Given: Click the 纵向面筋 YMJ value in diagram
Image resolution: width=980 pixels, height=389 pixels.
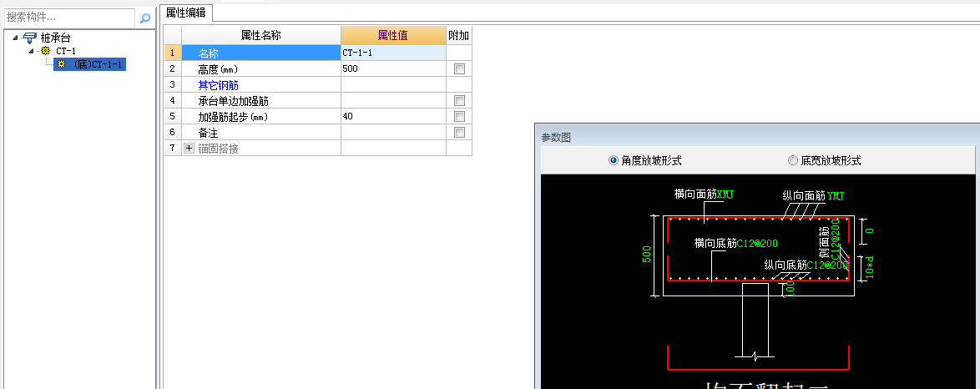Looking at the screenshot, I should [x=836, y=196].
